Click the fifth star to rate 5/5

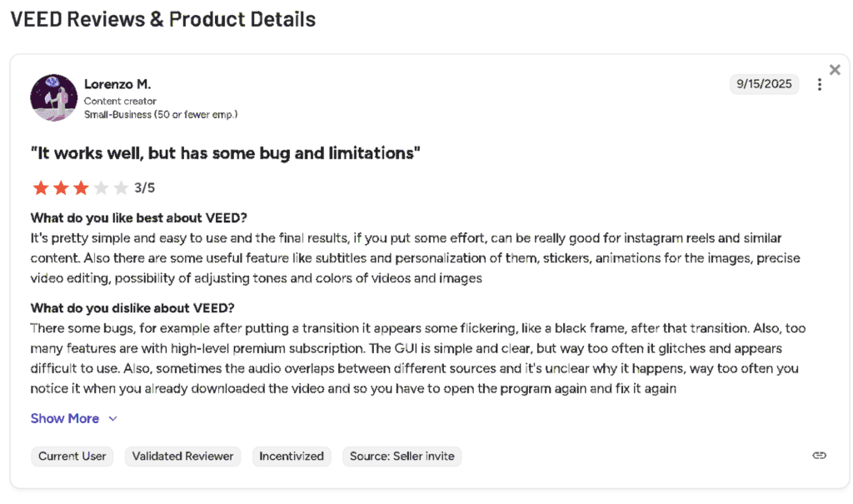[120, 187]
